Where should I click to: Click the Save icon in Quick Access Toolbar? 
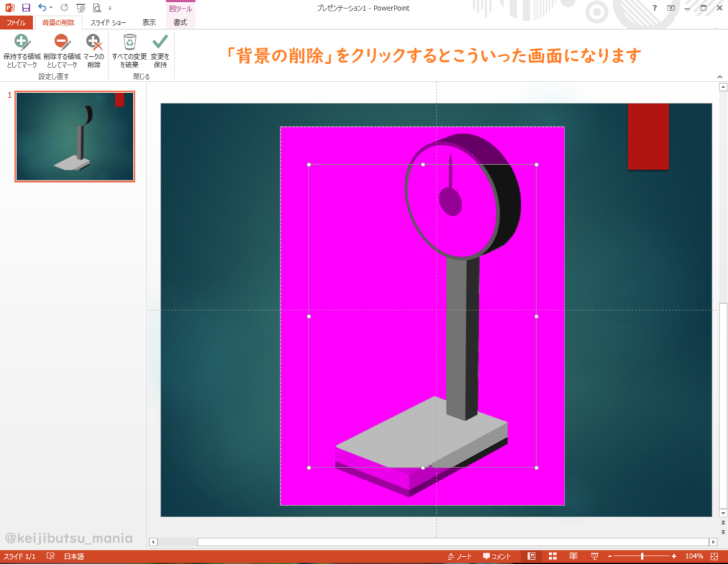coord(26,7)
